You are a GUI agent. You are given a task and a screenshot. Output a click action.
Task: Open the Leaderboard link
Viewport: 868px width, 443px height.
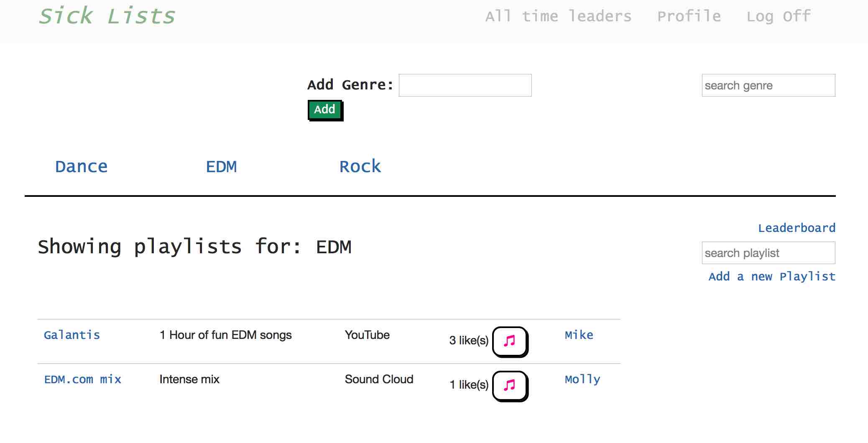pos(797,228)
